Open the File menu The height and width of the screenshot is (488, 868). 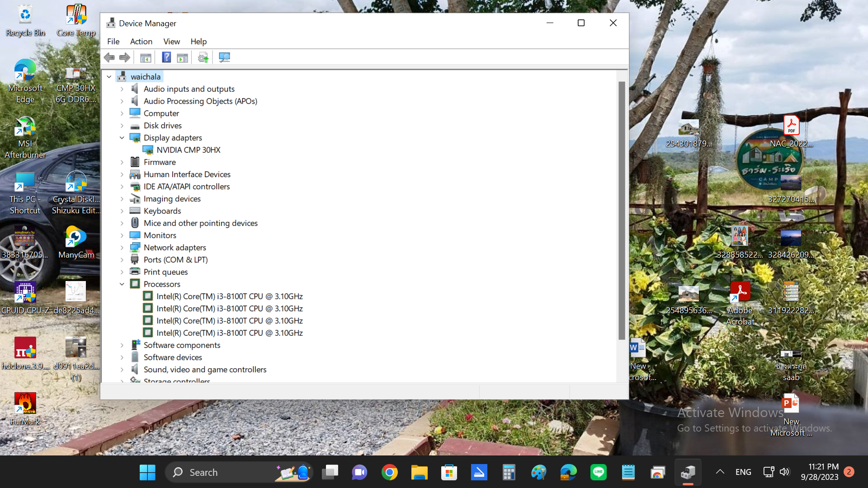[113, 42]
